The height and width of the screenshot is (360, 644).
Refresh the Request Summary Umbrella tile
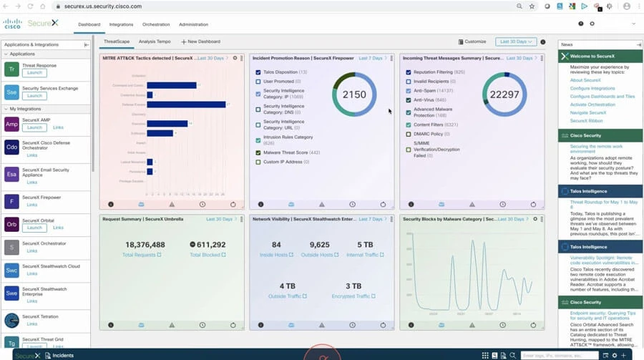(x=233, y=325)
